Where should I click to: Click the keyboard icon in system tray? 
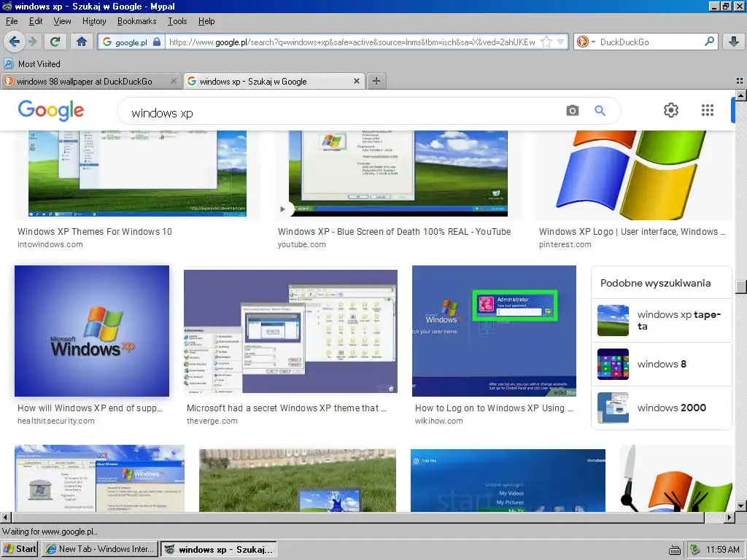(x=675, y=550)
